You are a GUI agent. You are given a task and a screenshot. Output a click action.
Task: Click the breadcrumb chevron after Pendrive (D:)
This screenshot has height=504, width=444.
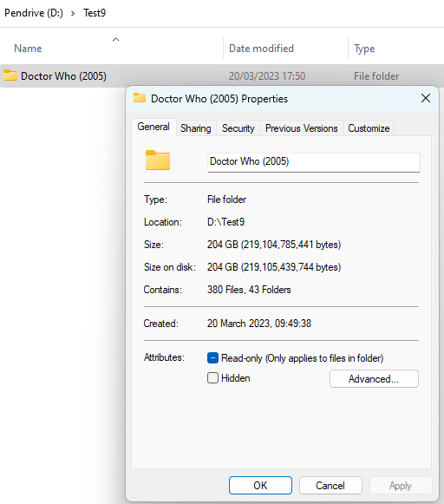tap(73, 13)
